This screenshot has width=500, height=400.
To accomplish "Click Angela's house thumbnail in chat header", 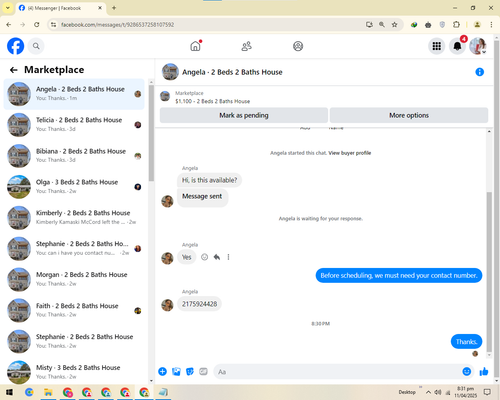I will (x=170, y=72).
